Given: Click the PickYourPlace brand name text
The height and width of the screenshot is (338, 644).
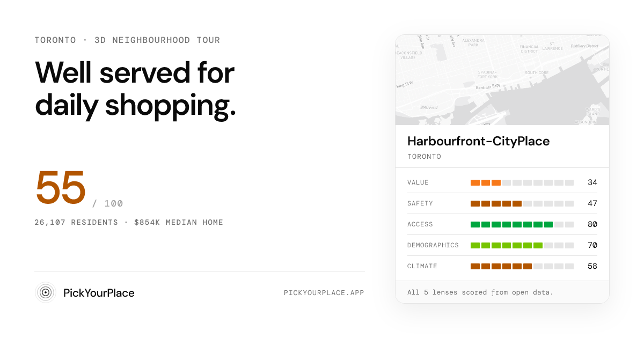Looking at the screenshot, I should click(x=99, y=293).
